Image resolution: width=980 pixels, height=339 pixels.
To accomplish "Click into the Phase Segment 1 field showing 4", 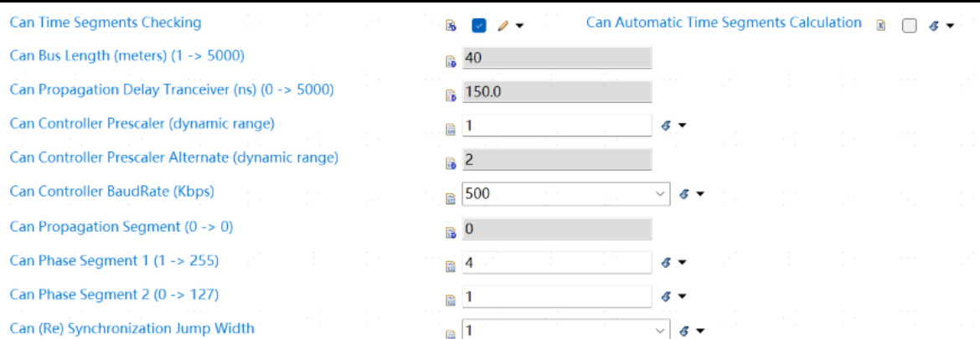I will (557, 262).
